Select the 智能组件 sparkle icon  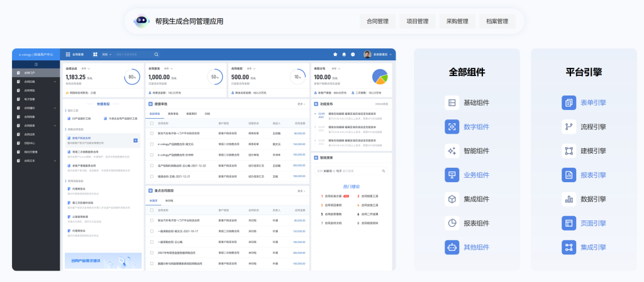tap(452, 151)
